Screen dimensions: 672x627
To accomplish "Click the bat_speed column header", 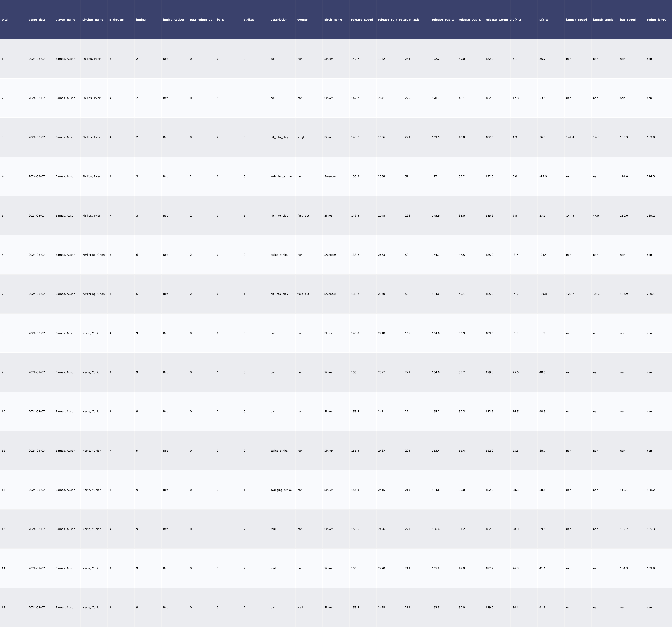I will (628, 20).
